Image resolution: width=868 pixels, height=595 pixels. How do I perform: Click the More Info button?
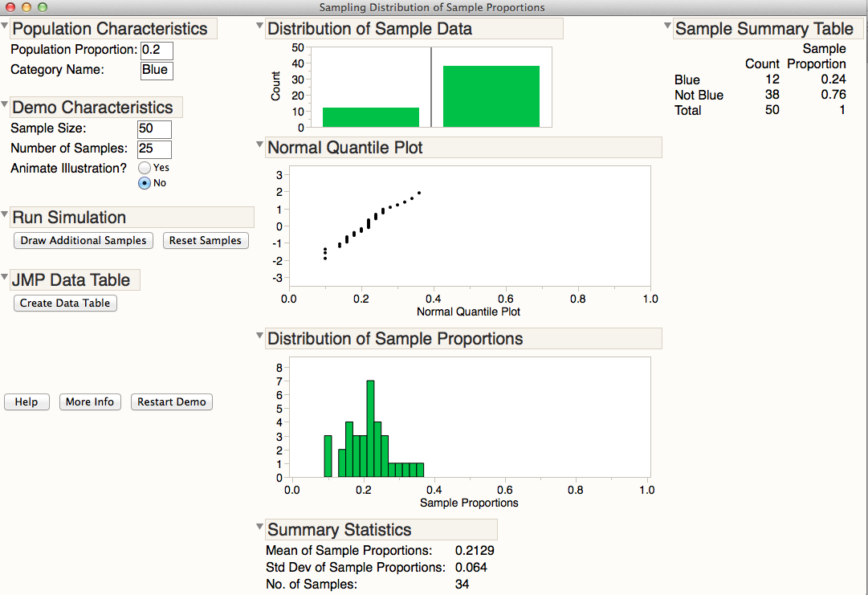coord(90,401)
